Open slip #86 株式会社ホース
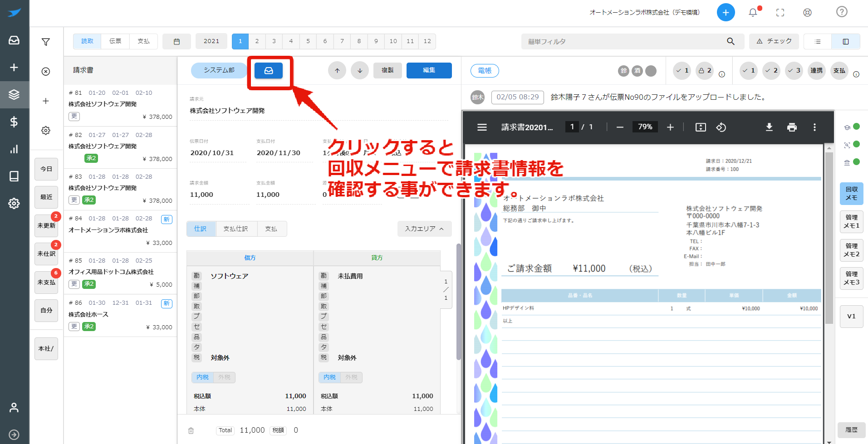Screen dimensions: 868x444 [120, 315]
